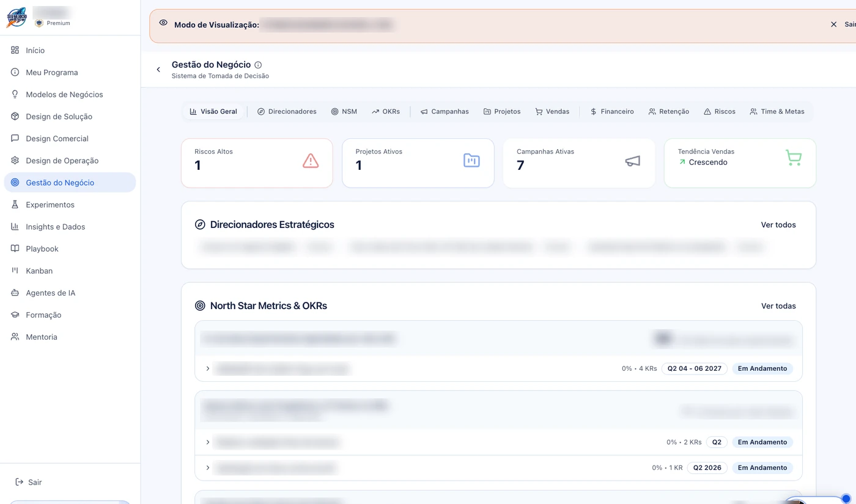Go back using the arrow beside Gestão do Negócio
The width and height of the screenshot is (856, 504).
pos(158,70)
